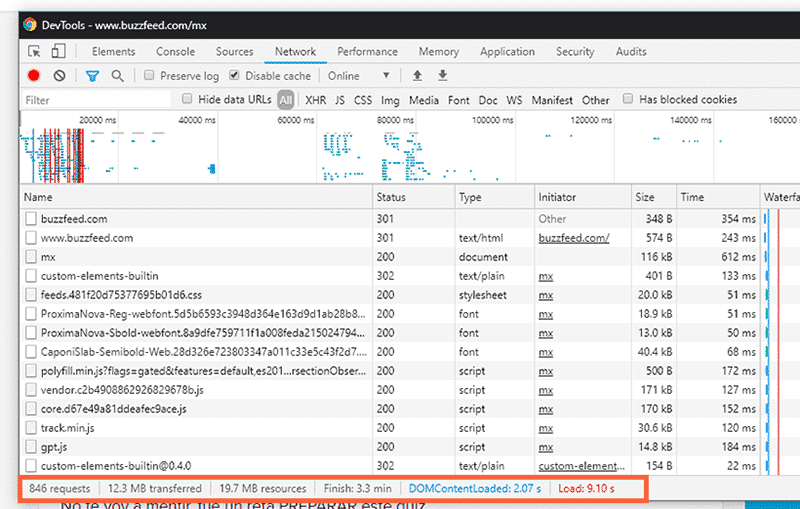This screenshot has height=509, width=800.
Task: Click the import HAR upload arrow
Action: (417, 76)
